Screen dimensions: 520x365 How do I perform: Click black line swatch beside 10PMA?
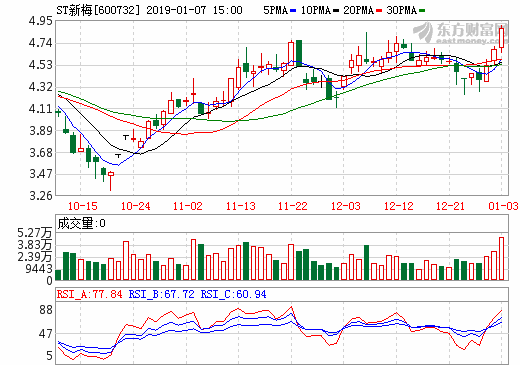[x=336, y=11]
